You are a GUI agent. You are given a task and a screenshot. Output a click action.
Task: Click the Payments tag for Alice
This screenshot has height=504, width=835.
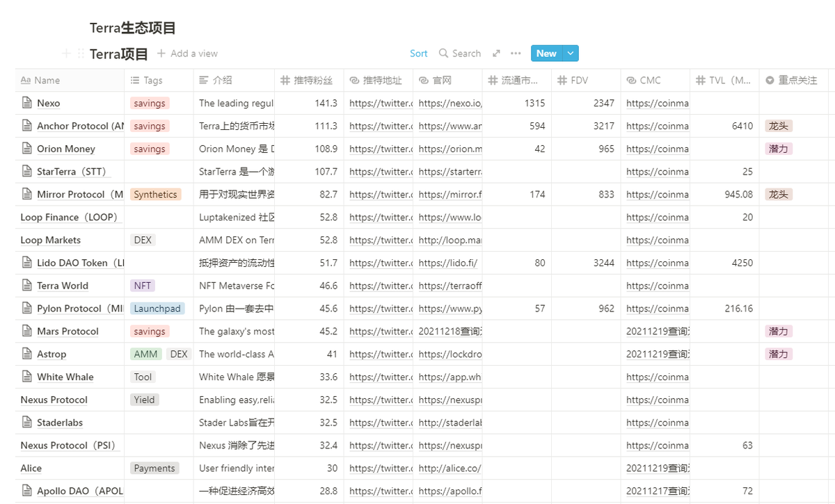(154, 468)
